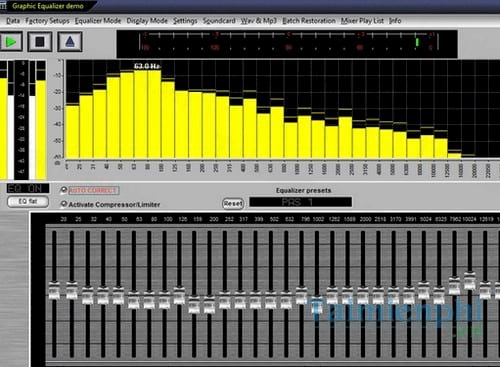Open the Wav & Mp3 menu
This screenshot has width=500, height=367.
coord(259,21)
